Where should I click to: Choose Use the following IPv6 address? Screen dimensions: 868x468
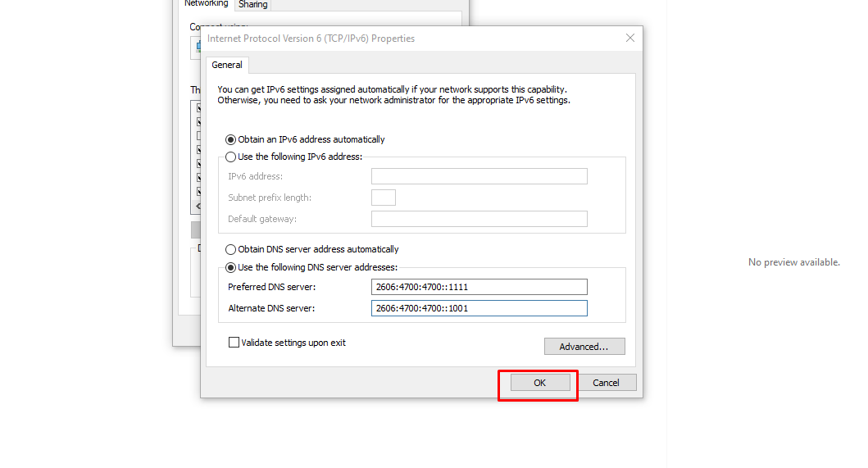coord(231,157)
